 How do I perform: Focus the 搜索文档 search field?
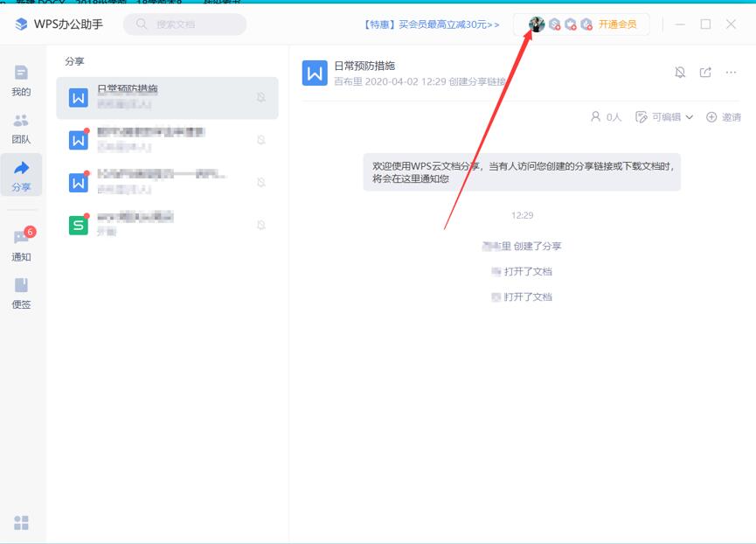click(x=184, y=24)
